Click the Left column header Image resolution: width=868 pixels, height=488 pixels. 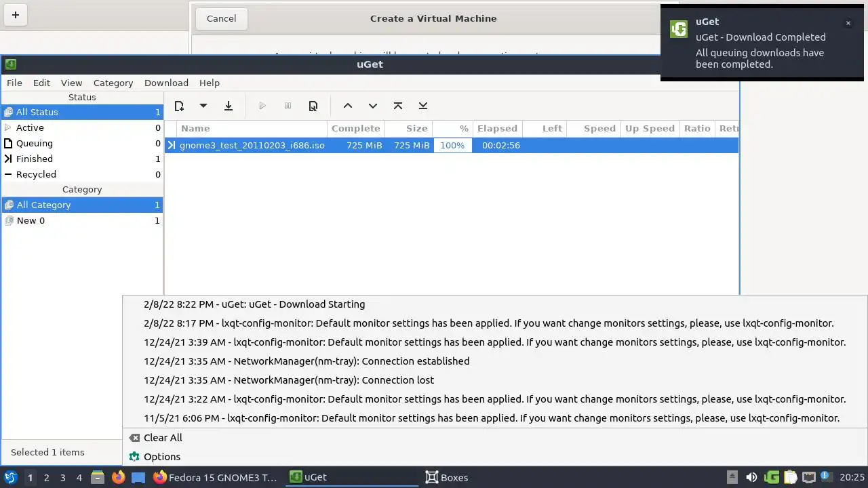[545, 128]
